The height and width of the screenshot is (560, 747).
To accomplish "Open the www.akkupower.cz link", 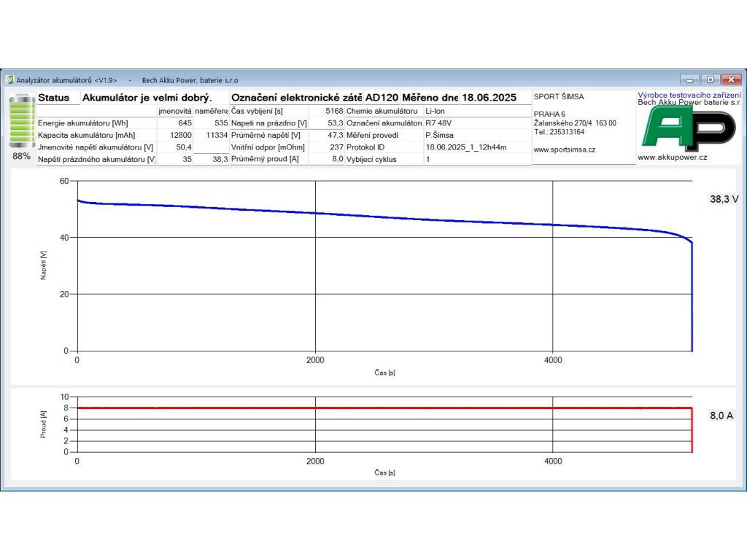I will click(x=672, y=157).
